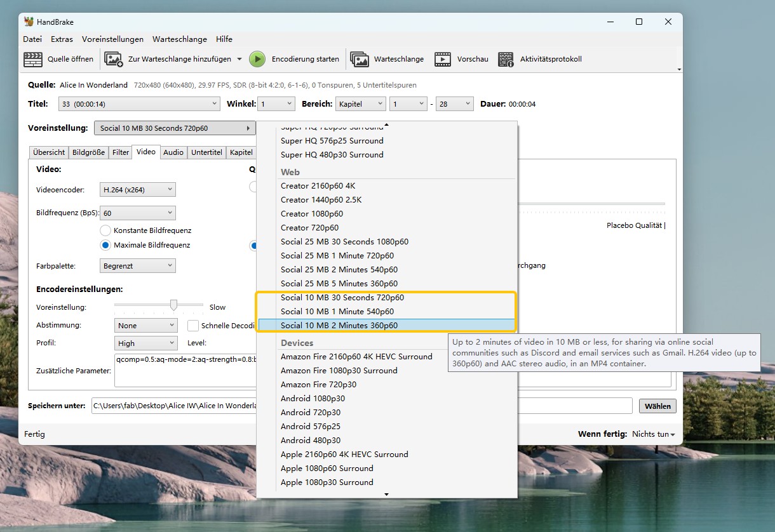Select preset Super HQ 480p30 Surround
The height and width of the screenshot is (532, 775).
(332, 155)
